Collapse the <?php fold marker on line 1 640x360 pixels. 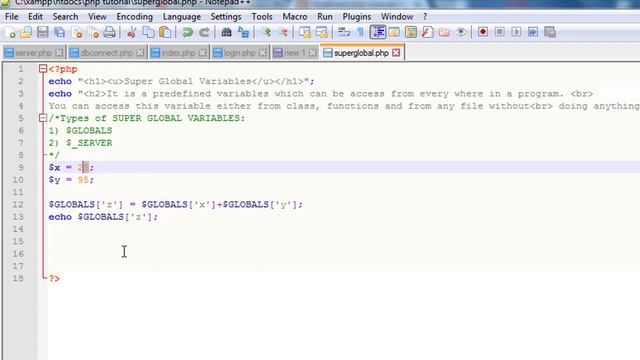(43, 69)
